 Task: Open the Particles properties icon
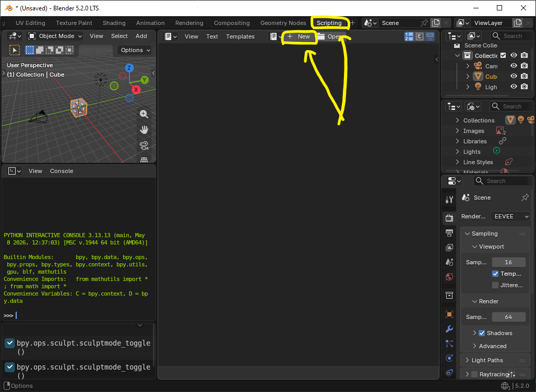[x=449, y=344]
